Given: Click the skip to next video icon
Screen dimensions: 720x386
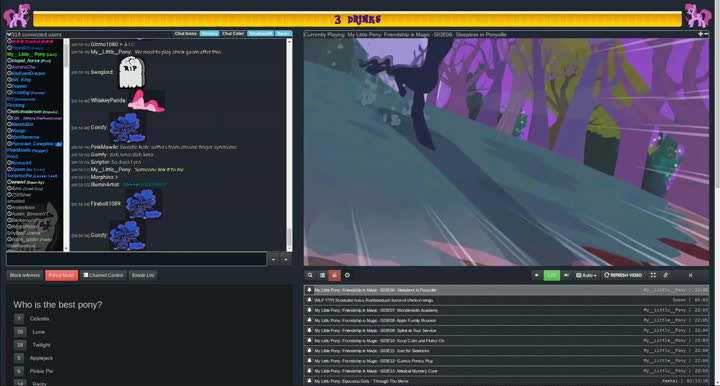Looking at the screenshot, I should pyautogui.click(x=690, y=275).
